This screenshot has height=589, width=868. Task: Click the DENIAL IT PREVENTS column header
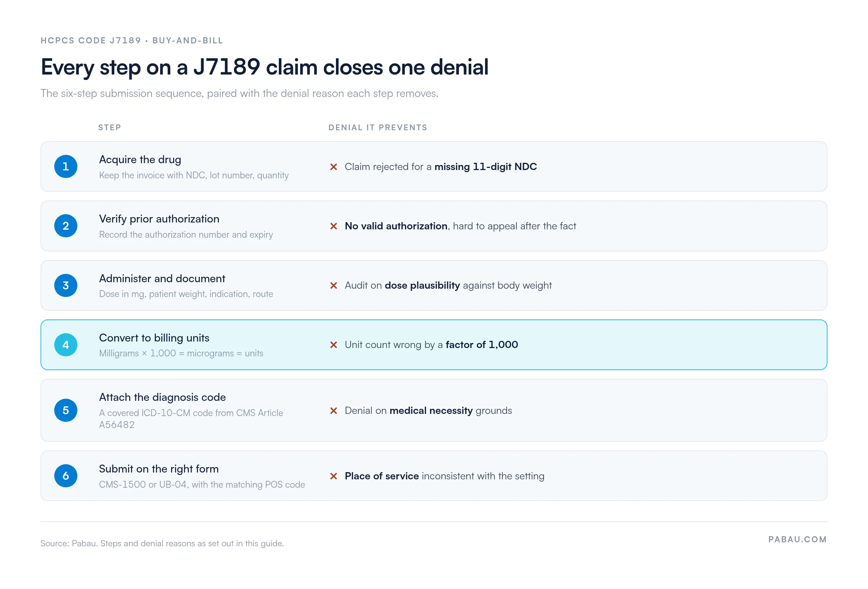click(x=378, y=127)
